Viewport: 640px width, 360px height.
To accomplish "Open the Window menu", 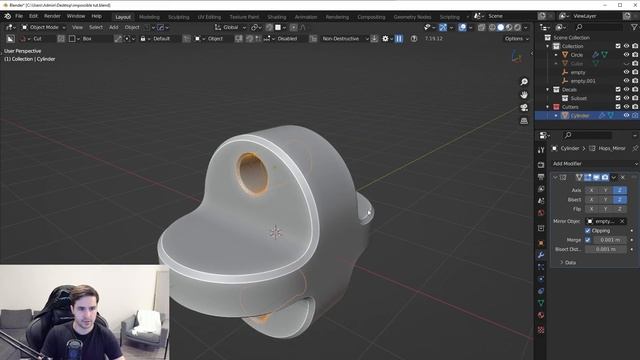I will point(76,16).
